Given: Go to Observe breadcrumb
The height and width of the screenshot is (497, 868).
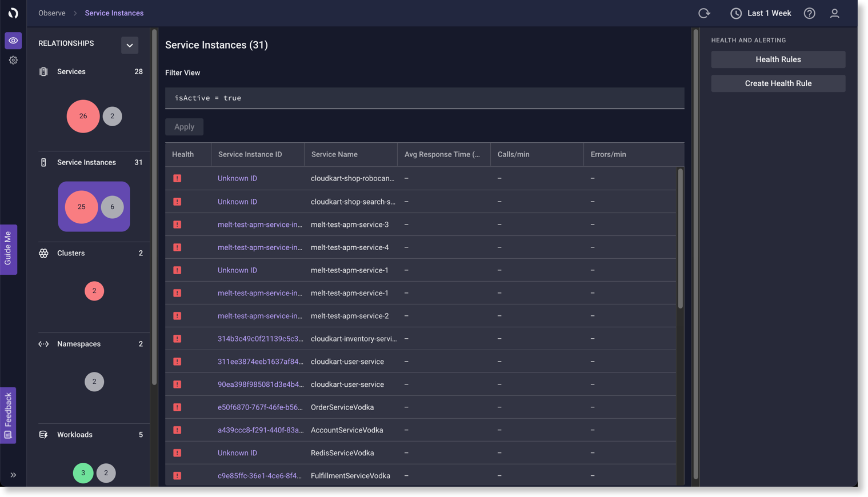Looking at the screenshot, I should tap(52, 13).
